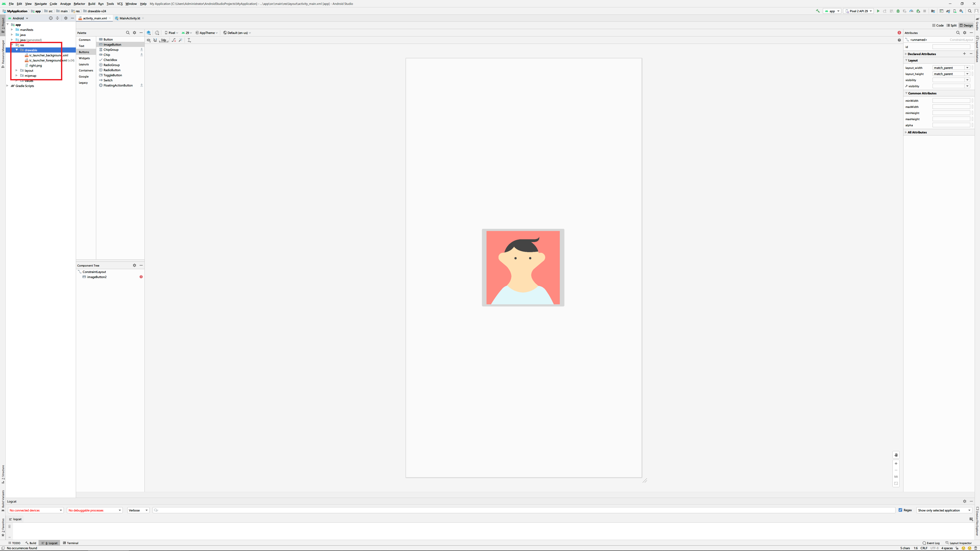The height and width of the screenshot is (551, 980).
Task: Click the pan hand tool in design surface
Action: click(896, 455)
